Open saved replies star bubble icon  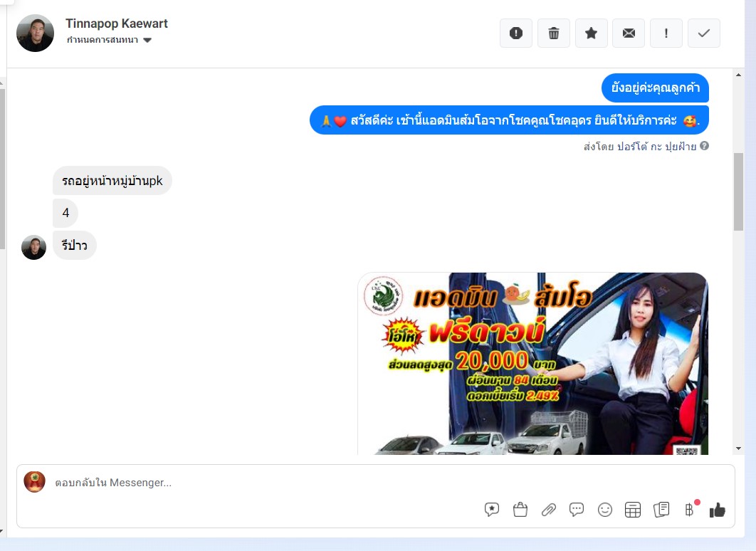[492, 510]
